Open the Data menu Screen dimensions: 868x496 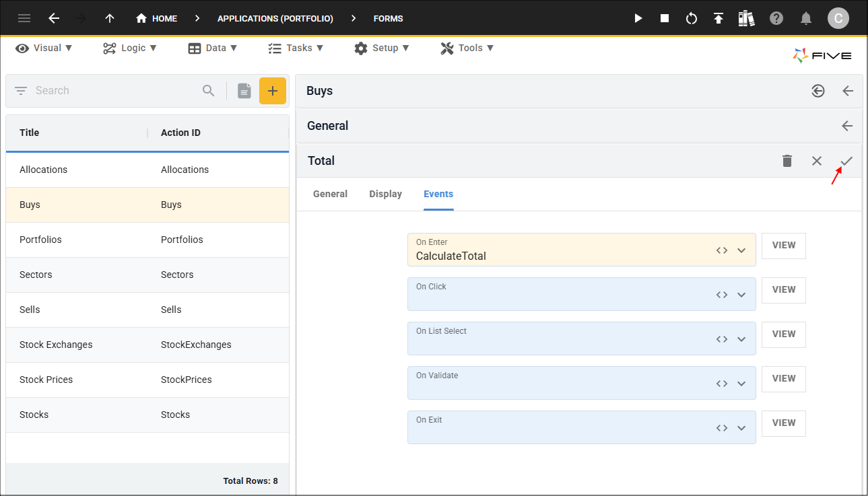coord(213,48)
